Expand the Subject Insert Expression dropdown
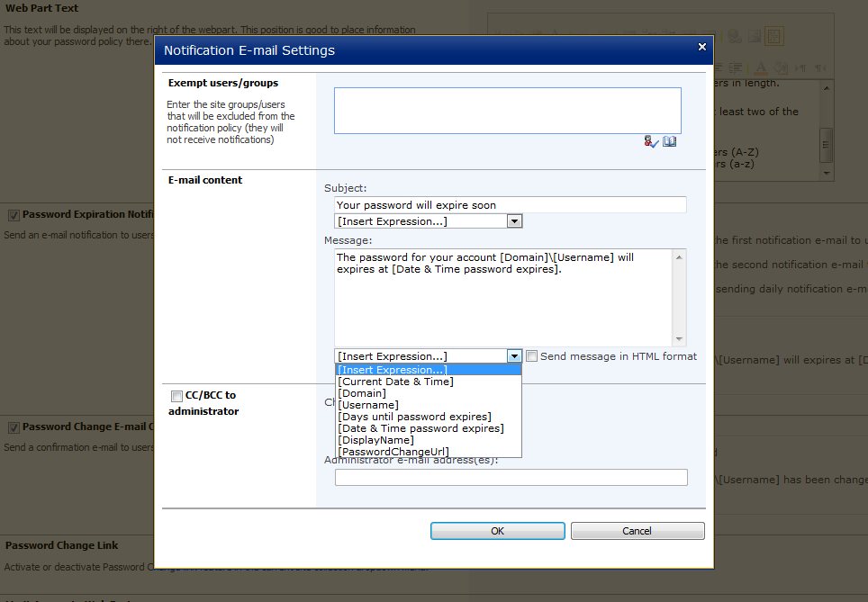This screenshot has height=602, width=868. (514, 221)
